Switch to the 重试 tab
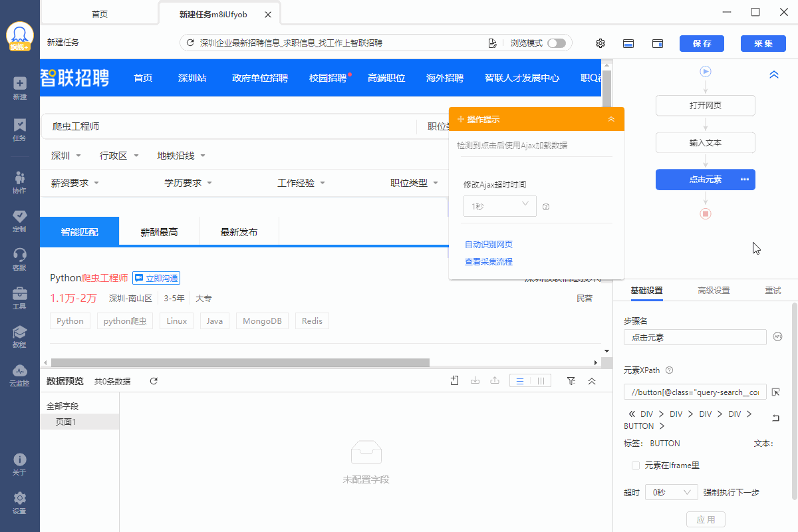798x532 pixels. coord(773,291)
